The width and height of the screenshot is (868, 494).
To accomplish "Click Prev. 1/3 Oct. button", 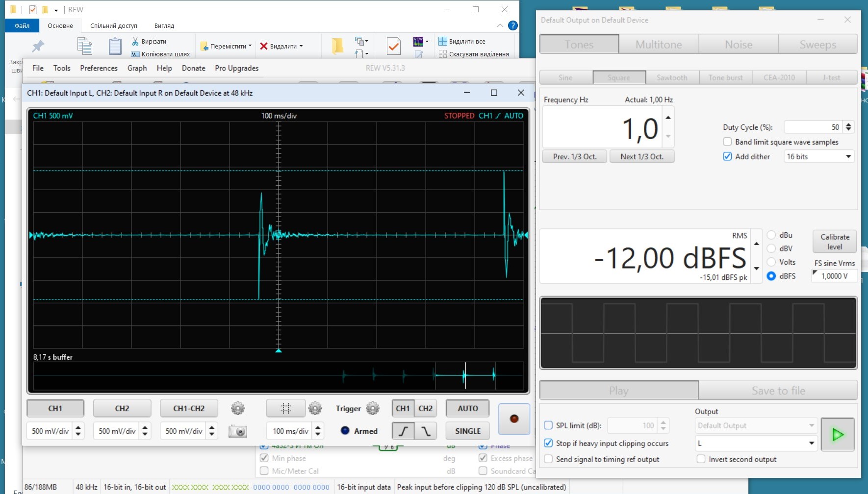I will [x=575, y=156].
